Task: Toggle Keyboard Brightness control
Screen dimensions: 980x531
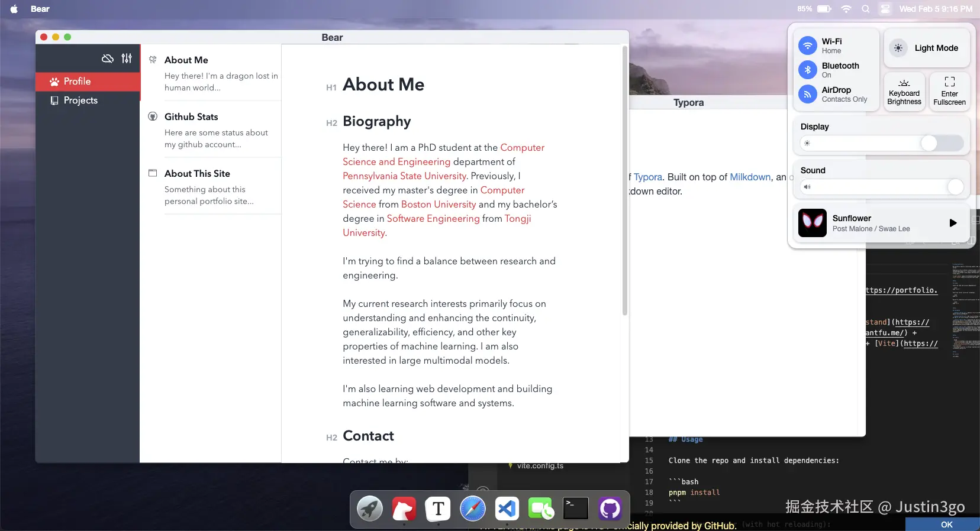Action: [x=904, y=92]
